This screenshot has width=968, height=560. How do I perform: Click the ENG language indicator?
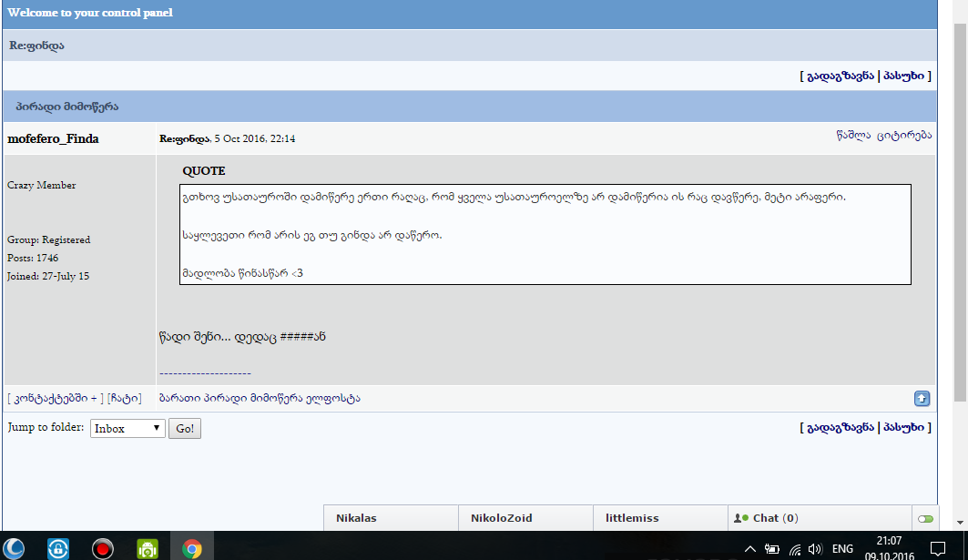click(x=842, y=549)
